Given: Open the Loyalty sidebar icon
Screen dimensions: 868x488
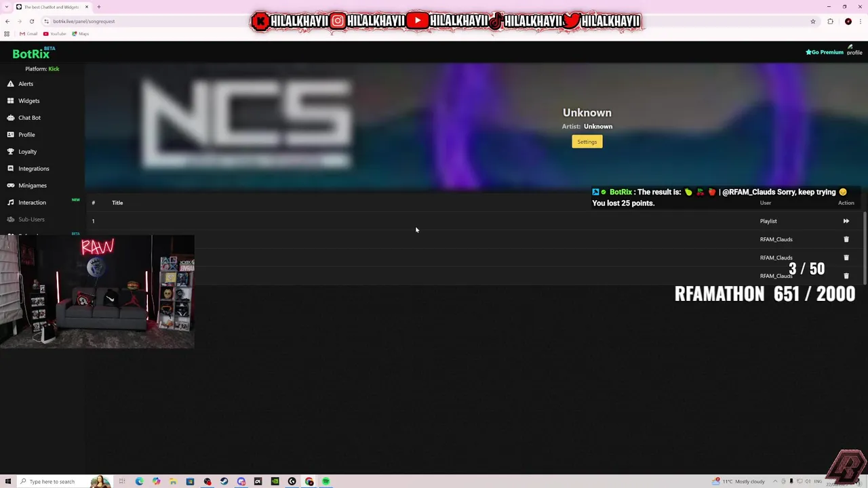Looking at the screenshot, I should click(10, 152).
